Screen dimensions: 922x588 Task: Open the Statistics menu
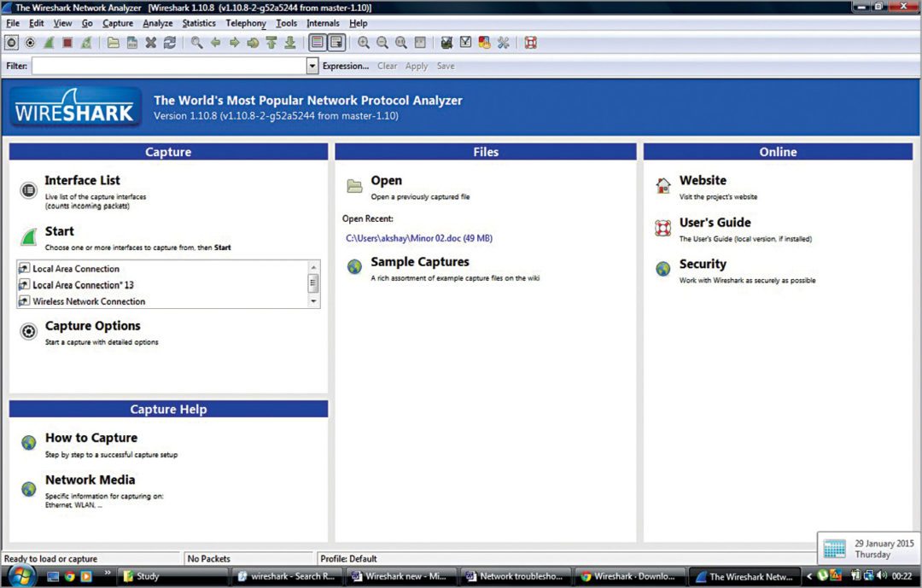(199, 23)
